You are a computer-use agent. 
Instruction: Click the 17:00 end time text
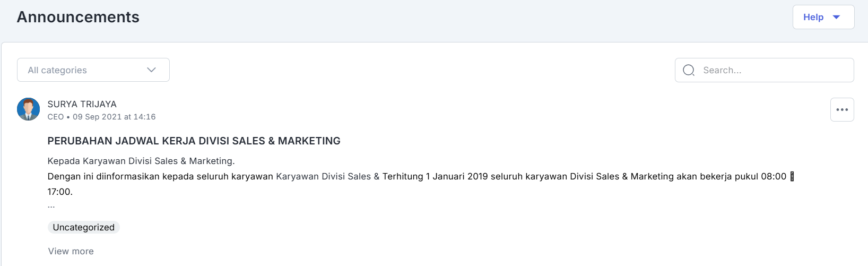click(x=60, y=192)
